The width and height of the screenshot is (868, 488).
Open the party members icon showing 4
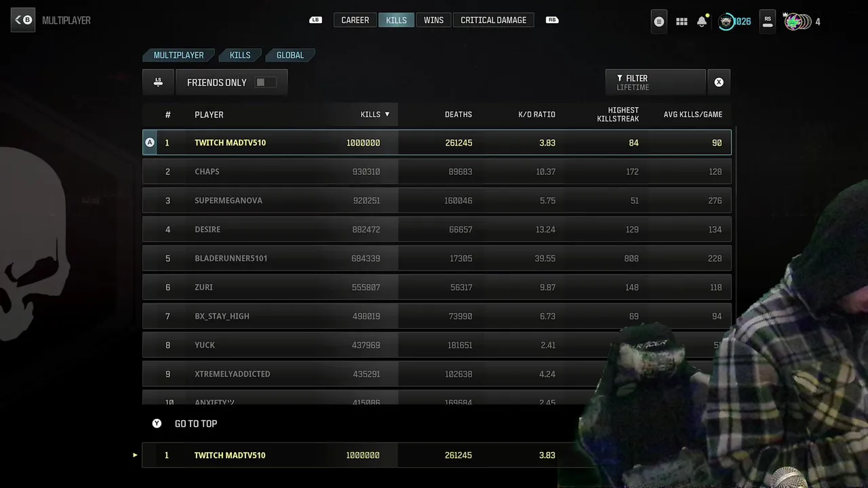pos(802,22)
